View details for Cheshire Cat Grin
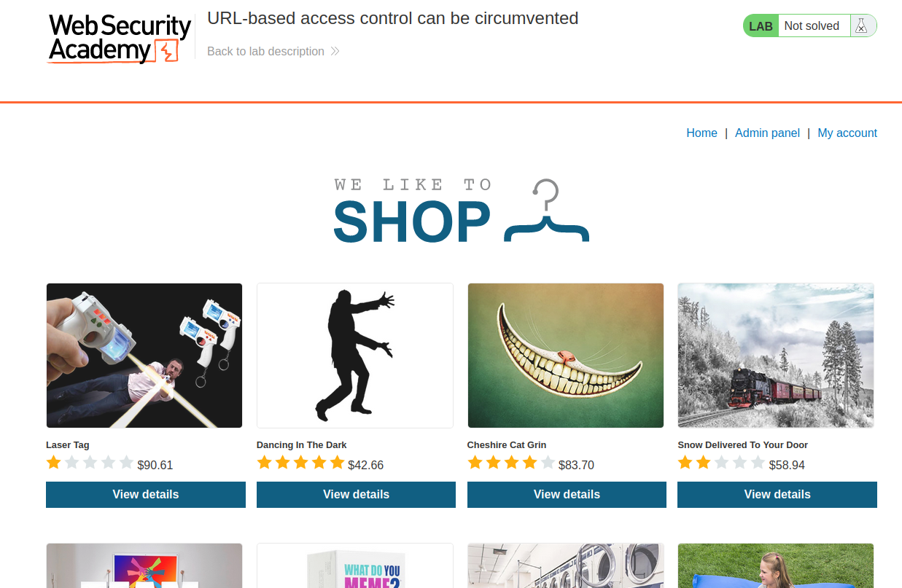Viewport: 902px width, 588px height. [x=567, y=495]
